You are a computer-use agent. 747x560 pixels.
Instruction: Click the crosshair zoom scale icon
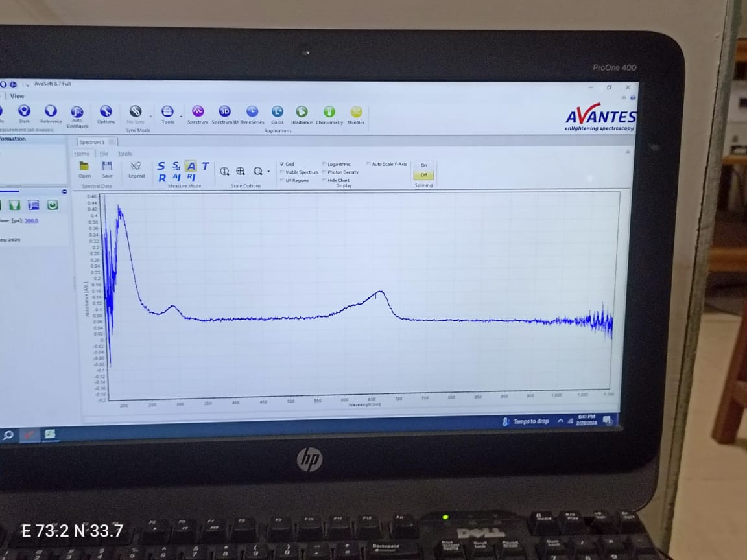241,171
